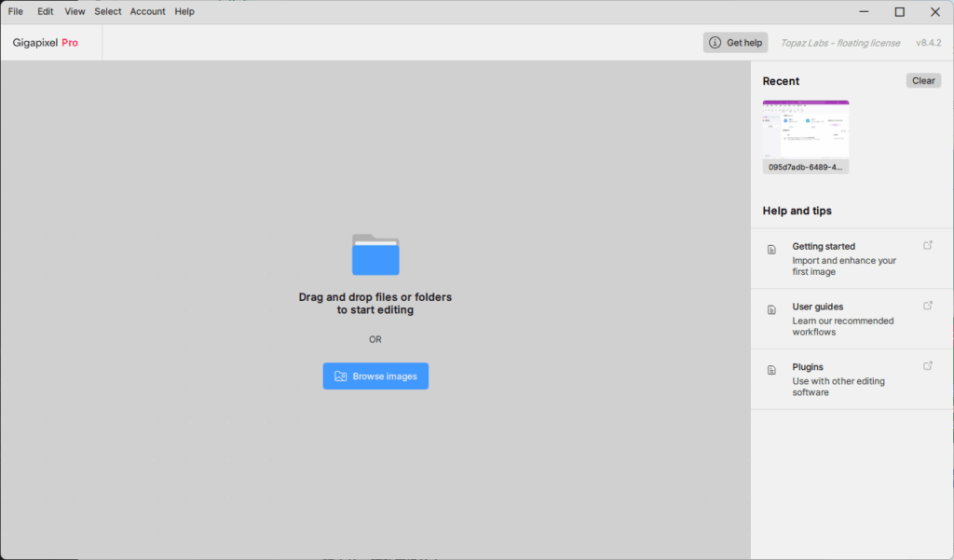Open Plugins via external link icon
This screenshot has height=560, width=954.
tap(928, 366)
